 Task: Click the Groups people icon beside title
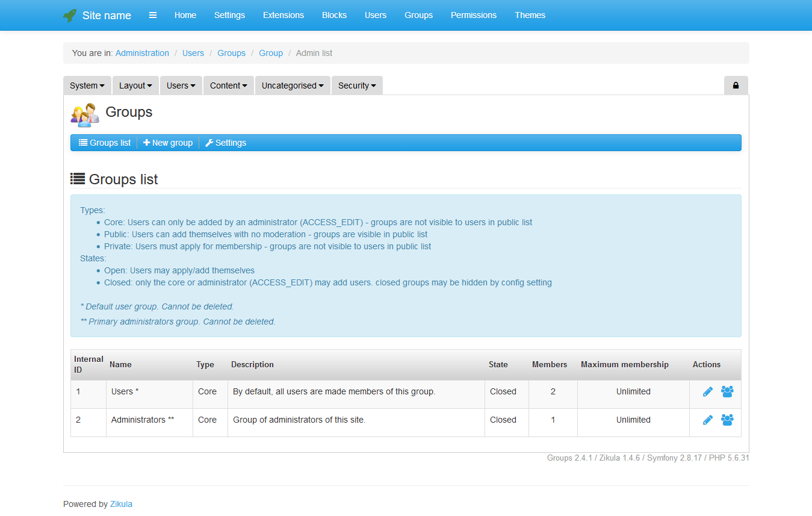coord(85,114)
